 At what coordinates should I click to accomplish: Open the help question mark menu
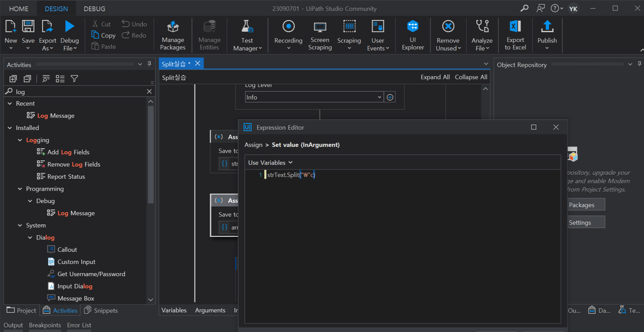tap(556, 8)
